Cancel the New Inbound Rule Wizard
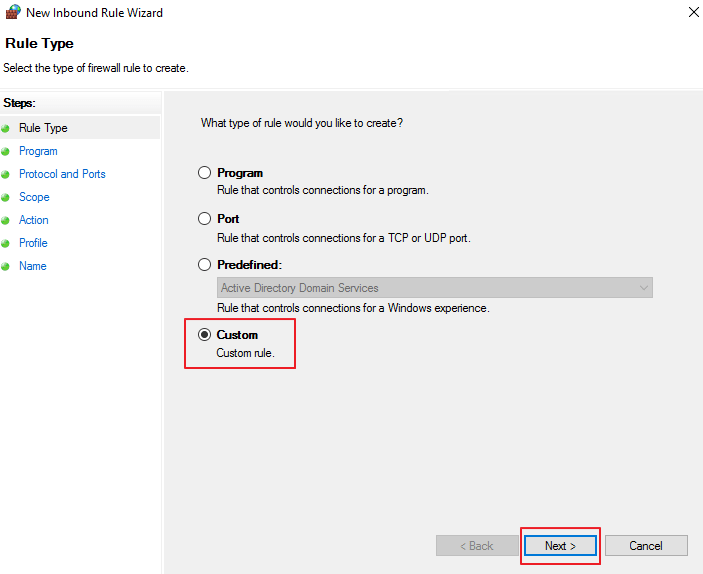 [646, 546]
